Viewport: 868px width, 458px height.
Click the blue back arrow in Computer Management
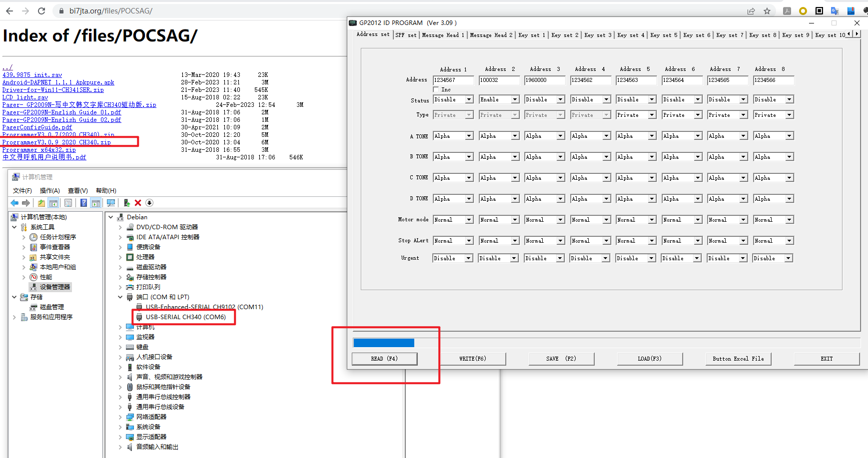[14, 203]
